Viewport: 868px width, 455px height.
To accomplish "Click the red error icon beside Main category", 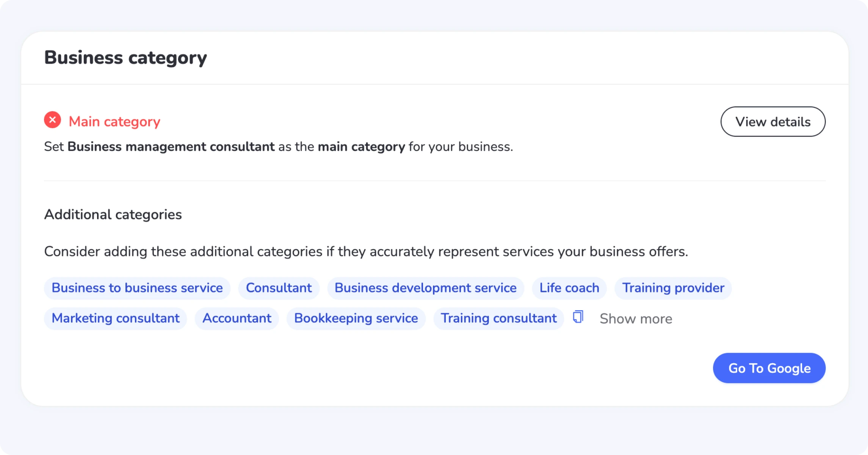I will pyautogui.click(x=53, y=121).
